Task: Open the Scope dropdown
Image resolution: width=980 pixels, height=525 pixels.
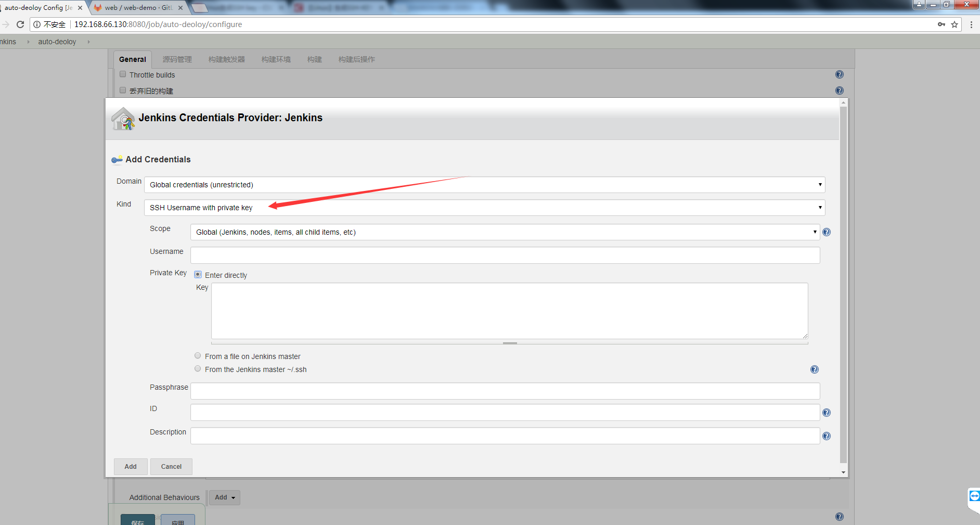Action: click(x=505, y=232)
